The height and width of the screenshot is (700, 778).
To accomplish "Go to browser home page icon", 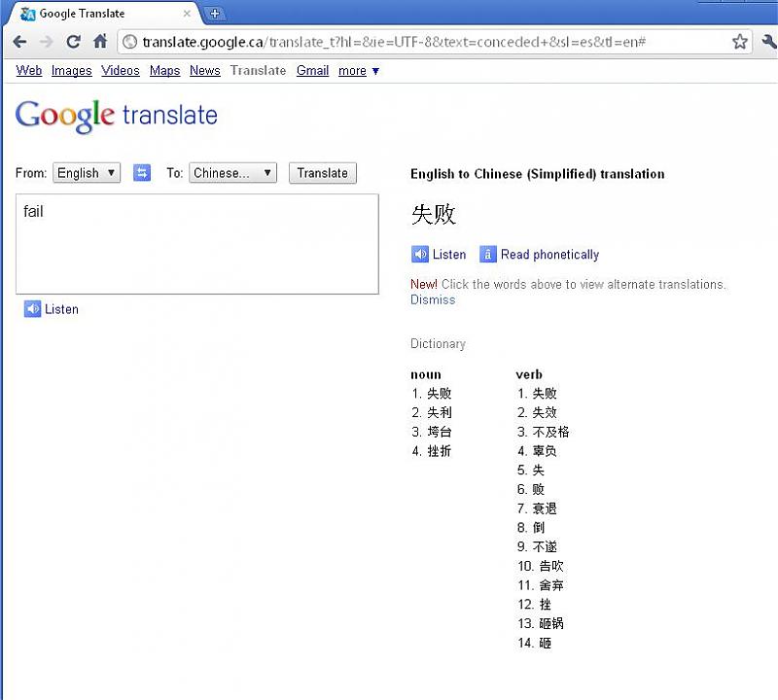I will coord(100,42).
